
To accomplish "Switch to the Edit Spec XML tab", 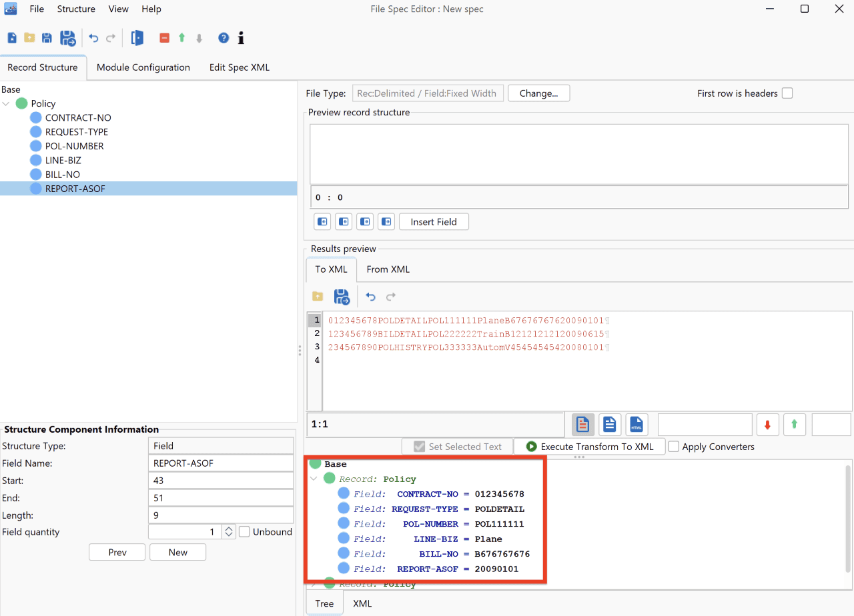I will click(240, 67).
